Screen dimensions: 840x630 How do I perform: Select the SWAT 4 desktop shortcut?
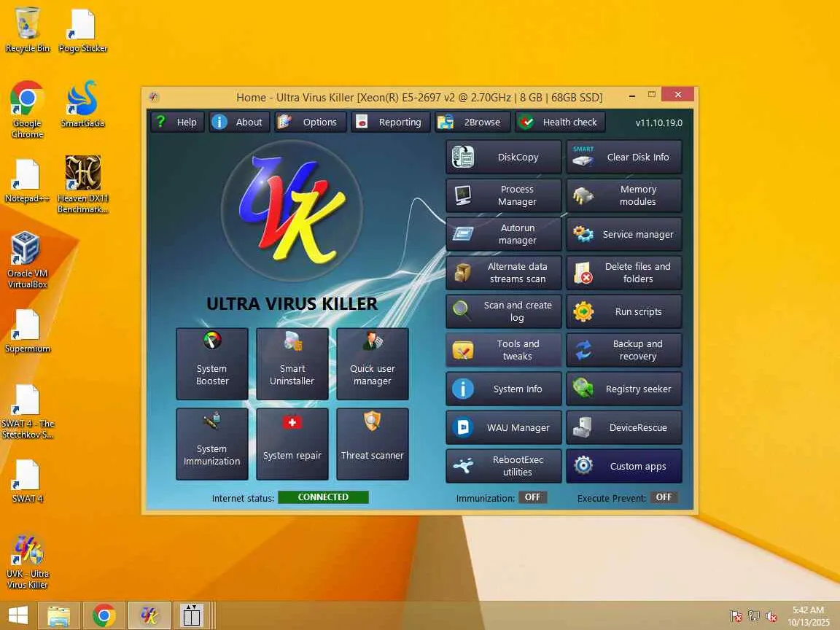click(x=27, y=481)
